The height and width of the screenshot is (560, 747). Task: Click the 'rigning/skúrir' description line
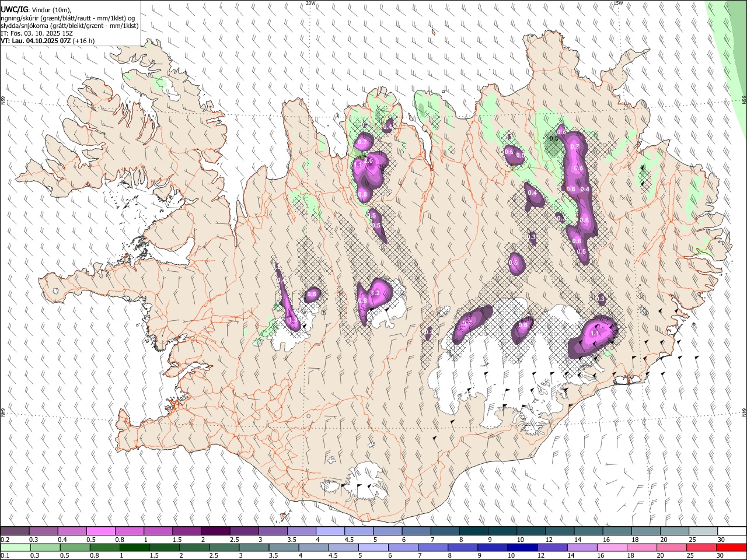[x=68, y=18]
